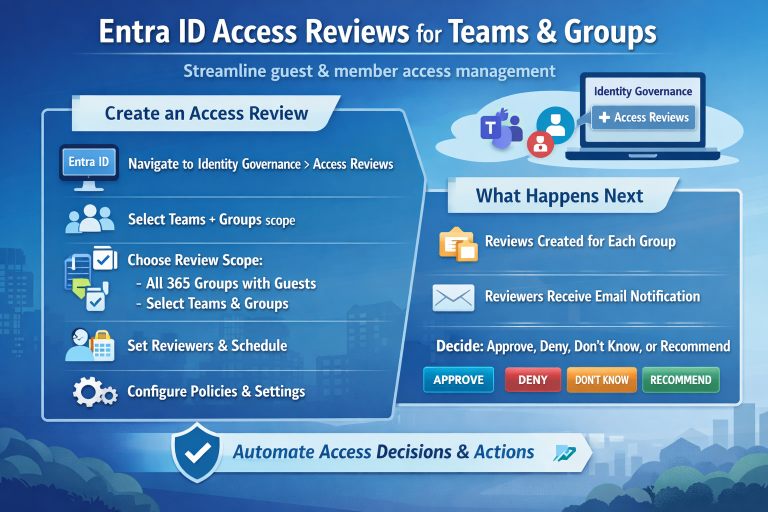Screen dimensions: 768x512
Task: Click the red DENY button
Action: click(533, 380)
